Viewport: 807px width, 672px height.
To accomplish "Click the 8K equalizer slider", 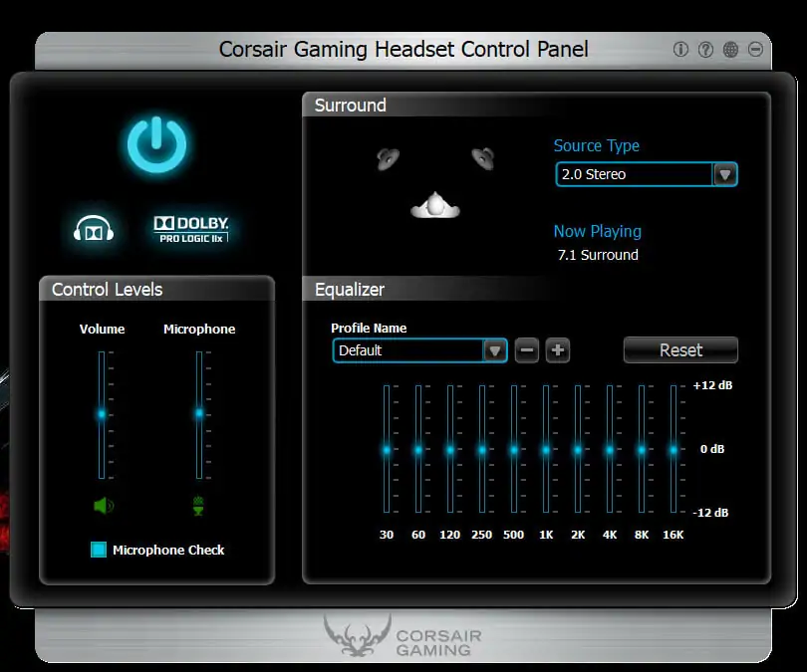I will [x=642, y=450].
